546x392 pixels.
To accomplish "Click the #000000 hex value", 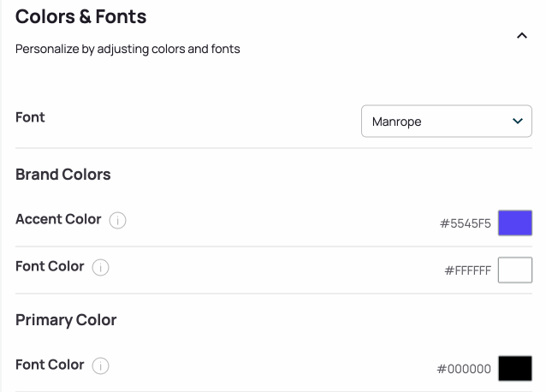I will point(464,369).
